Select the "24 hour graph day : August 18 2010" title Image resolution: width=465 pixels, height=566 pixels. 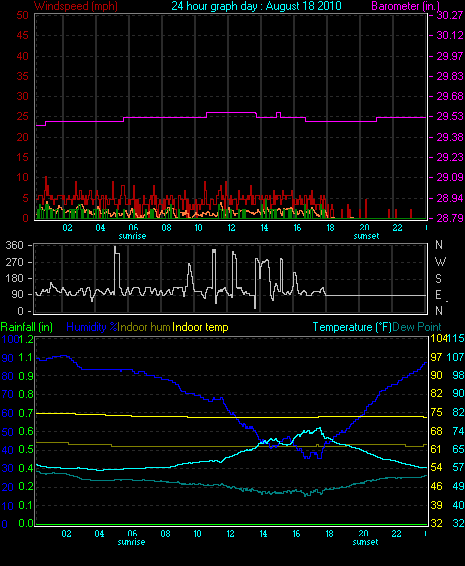[x=256, y=6]
